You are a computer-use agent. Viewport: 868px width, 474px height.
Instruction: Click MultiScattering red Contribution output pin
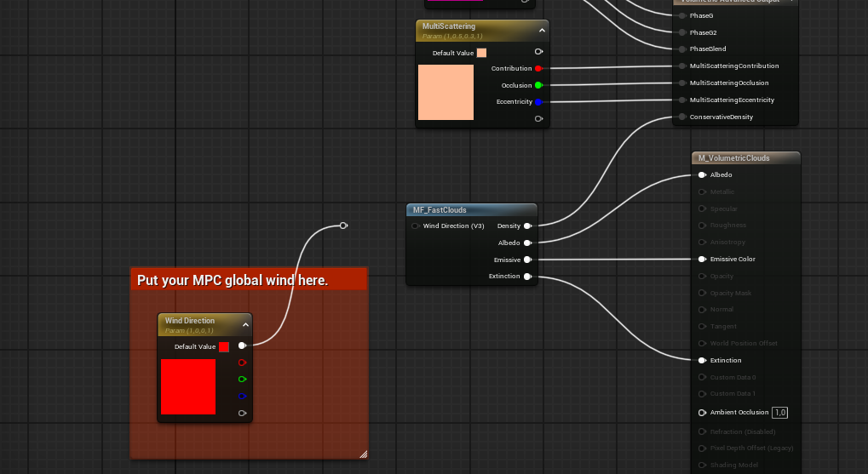tap(538, 69)
